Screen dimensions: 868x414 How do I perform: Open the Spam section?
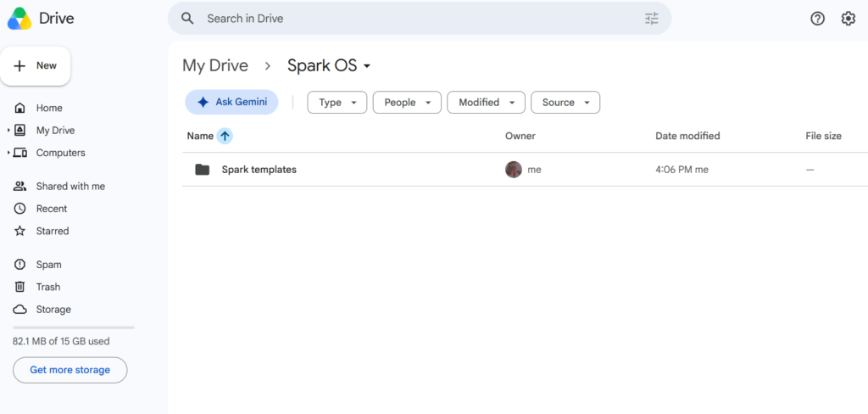point(48,265)
